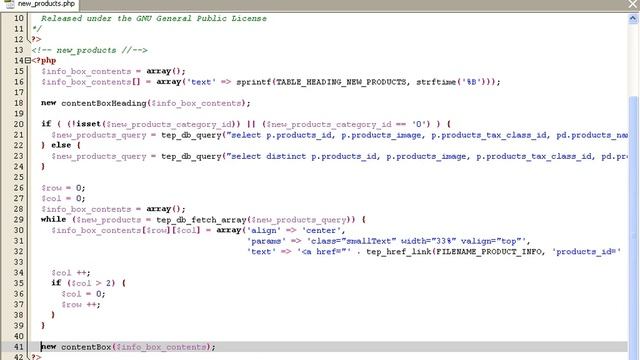Click line number 10 in the gutter
This screenshot has width=640, height=360.
point(19,18)
